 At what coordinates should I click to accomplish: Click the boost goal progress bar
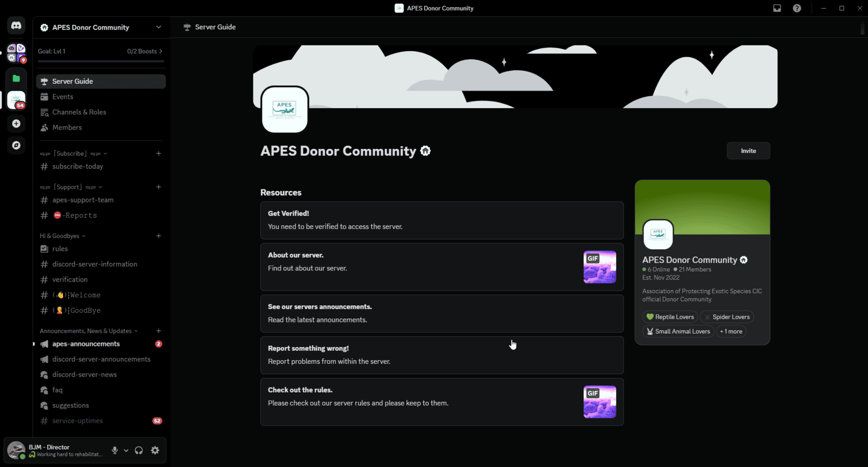click(101, 61)
